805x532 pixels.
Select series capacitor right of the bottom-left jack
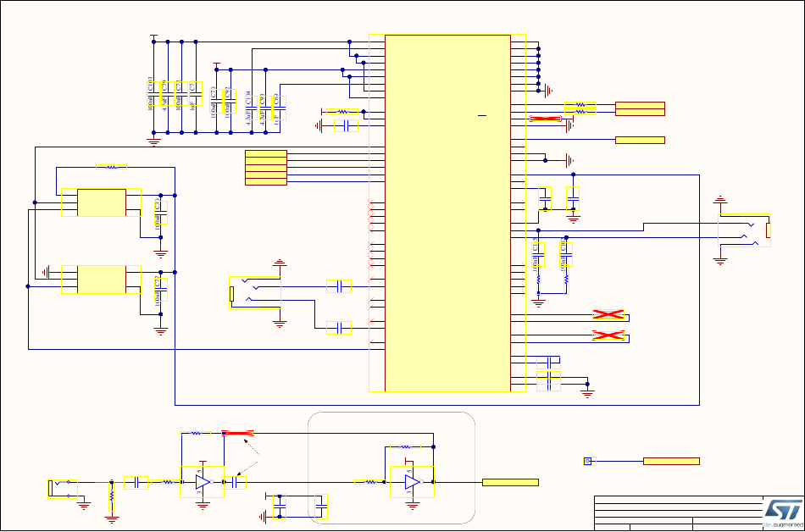point(136,482)
